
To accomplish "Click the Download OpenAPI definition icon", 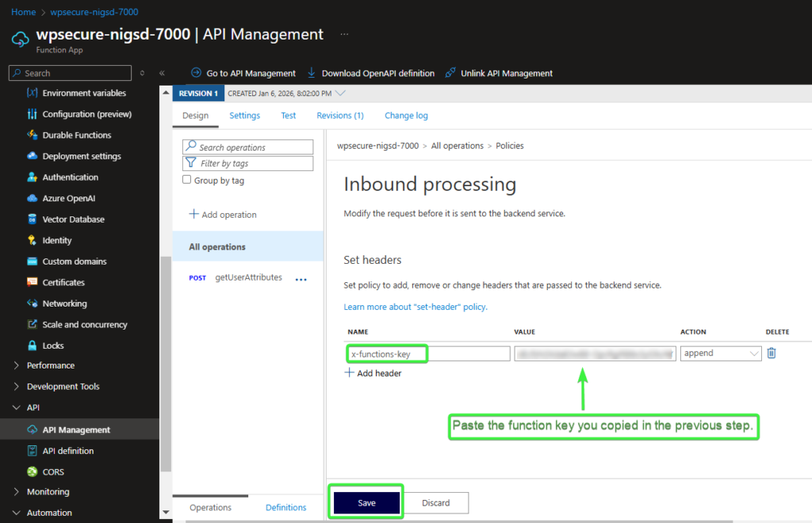I will (x=312, y=73).
